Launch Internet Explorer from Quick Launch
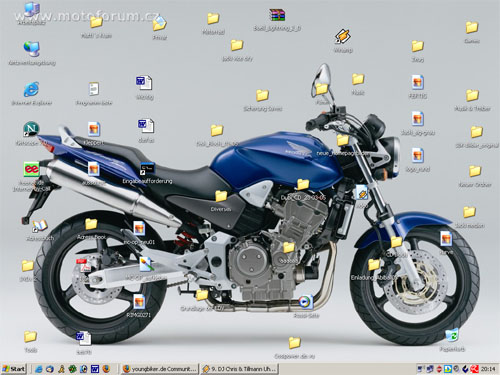The height and width of the screenshot is (375, 500). (39, 369)
